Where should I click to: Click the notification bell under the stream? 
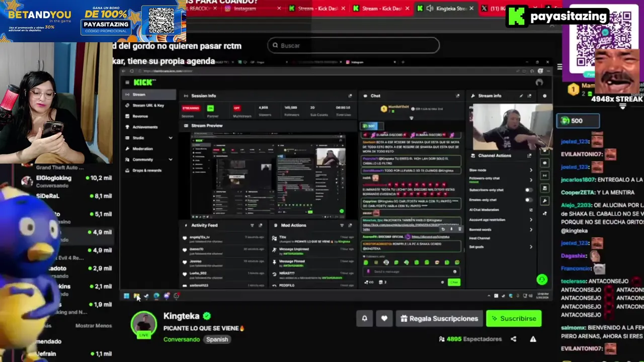[x=365, y=318]
